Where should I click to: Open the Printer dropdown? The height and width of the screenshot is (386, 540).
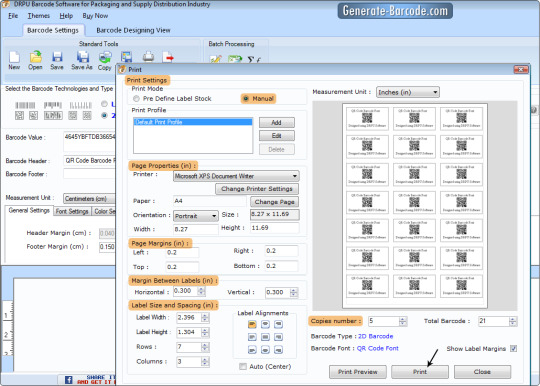click(236, 176)
